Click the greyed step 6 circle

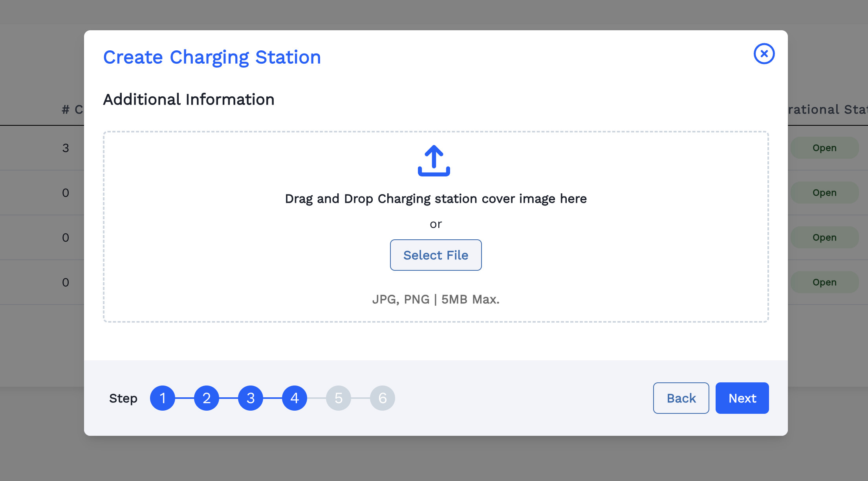tap(383, 398)
